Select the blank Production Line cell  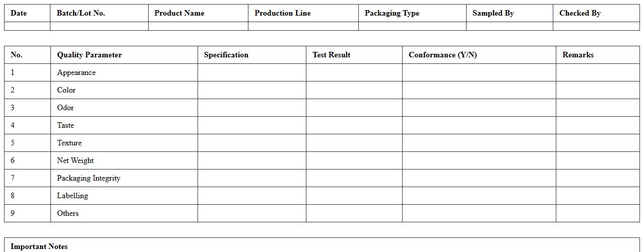coord(303,26)
